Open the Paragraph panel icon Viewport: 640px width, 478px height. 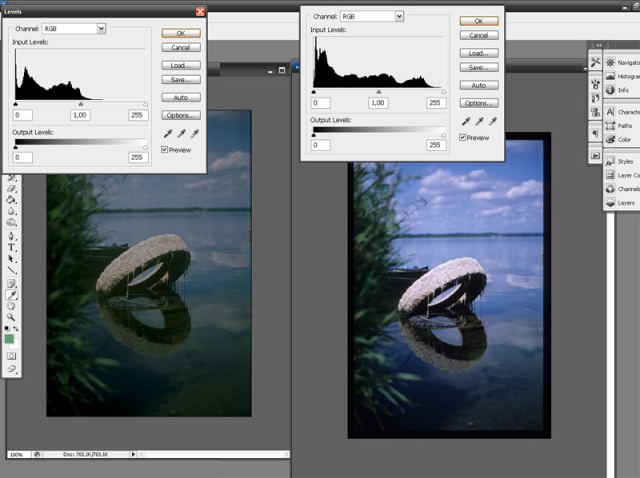(596, 133)
